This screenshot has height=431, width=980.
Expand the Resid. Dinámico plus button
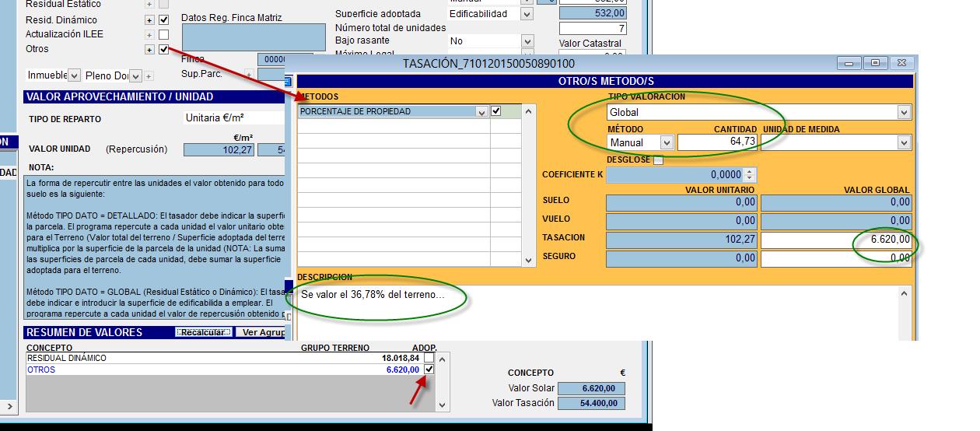[150, 20]
